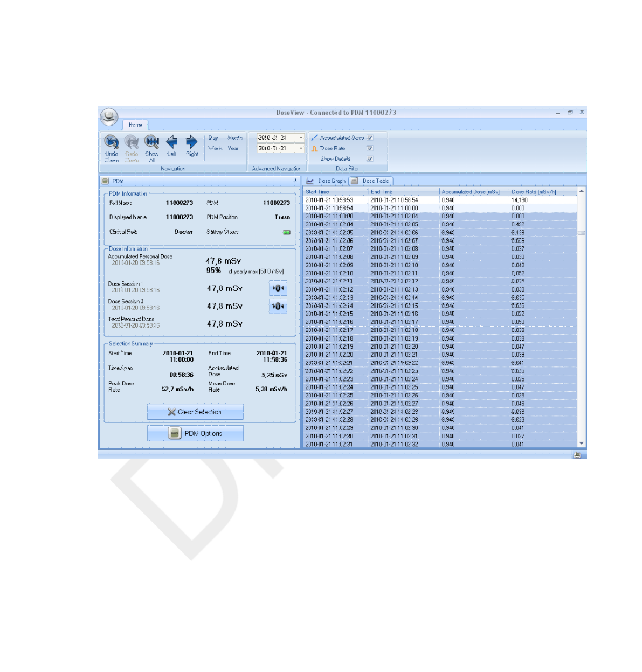Switch to the Dose Graph tab
The height and width of the screenshot is (672, 642).
(326, 181)
